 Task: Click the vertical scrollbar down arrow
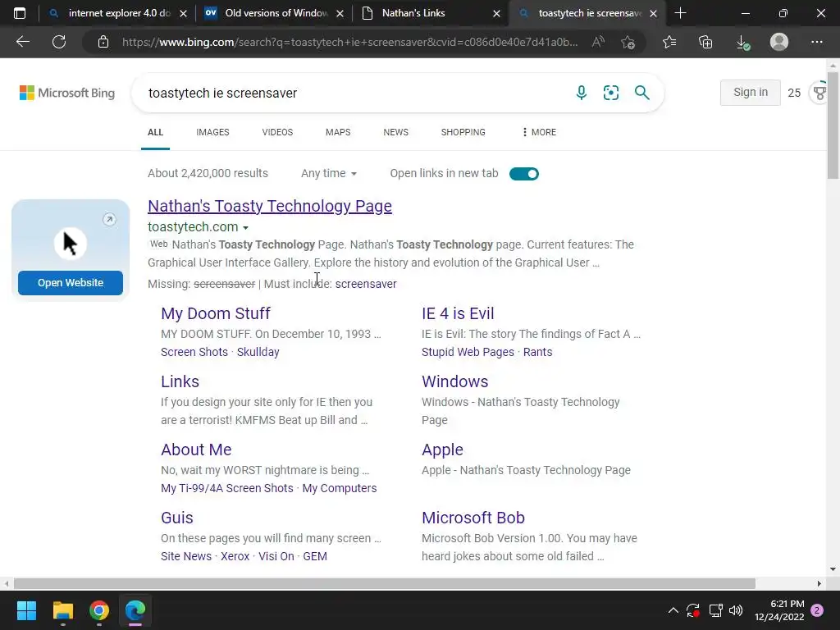[x=833, y=569]
